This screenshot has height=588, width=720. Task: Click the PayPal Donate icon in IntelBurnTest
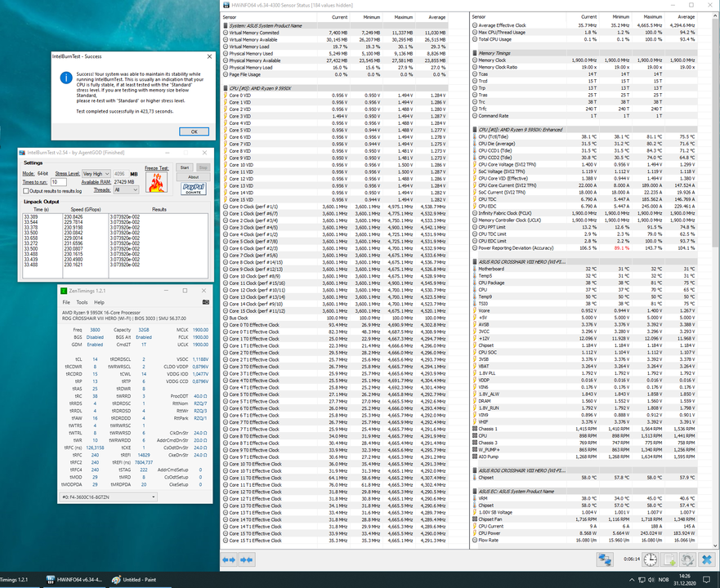(194, 189)
